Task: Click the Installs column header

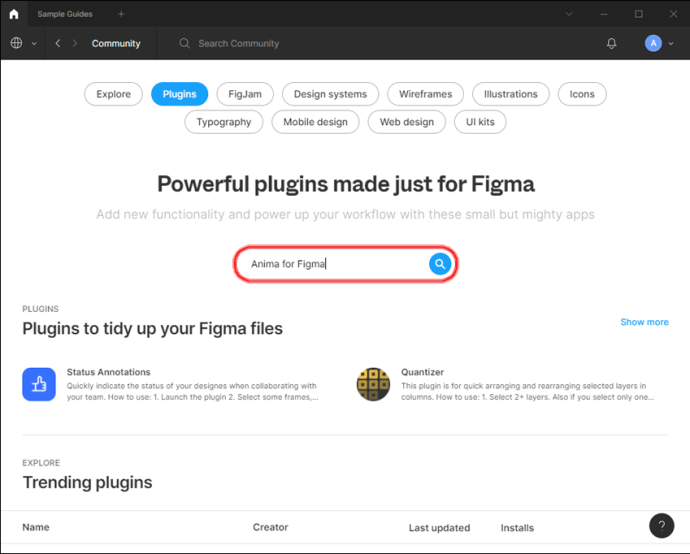Action: pos(517,528)
